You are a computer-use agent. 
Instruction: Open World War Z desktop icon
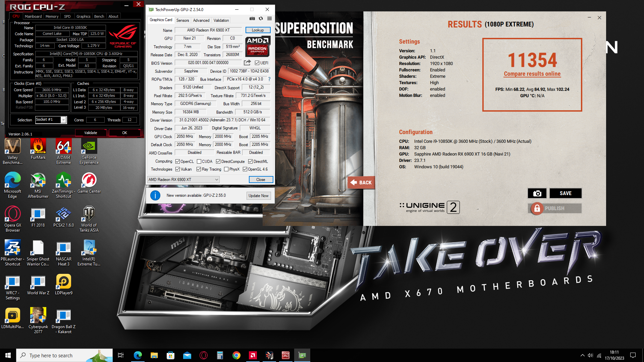[x=38, y=285]
